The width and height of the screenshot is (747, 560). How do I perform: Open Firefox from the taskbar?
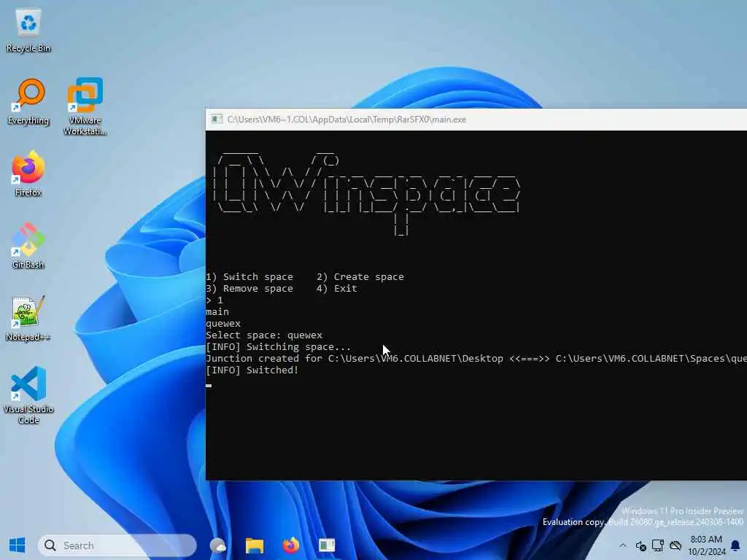pos(290,545)
